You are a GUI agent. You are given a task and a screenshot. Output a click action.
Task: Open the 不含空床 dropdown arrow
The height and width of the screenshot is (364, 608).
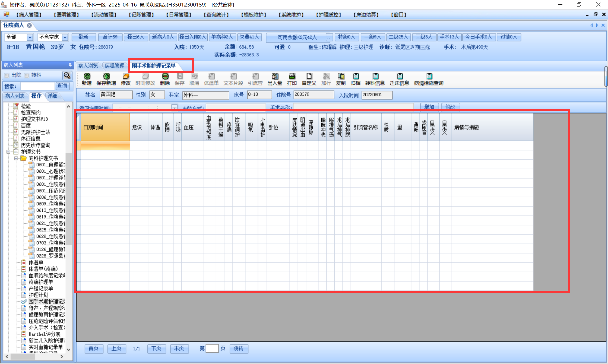pyautogui.click(x=65, y=37)
